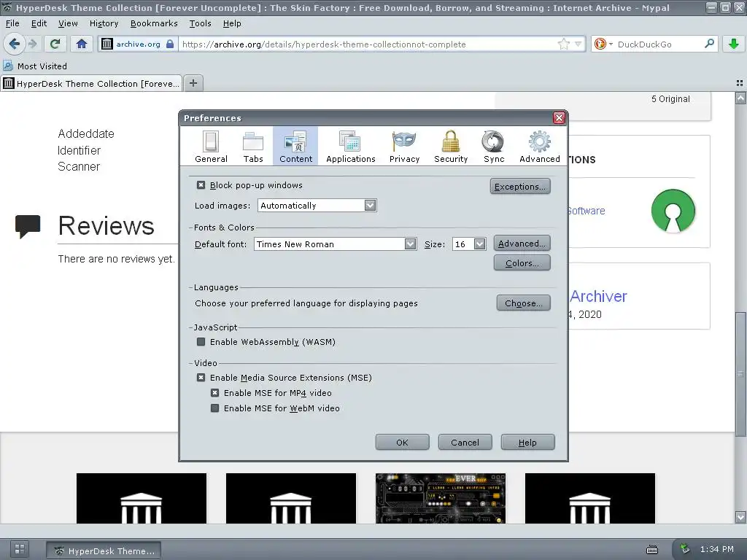This screenshot has height=560, width=747.
Task: Open the Advanced gear pane
Action: point(539,146)
